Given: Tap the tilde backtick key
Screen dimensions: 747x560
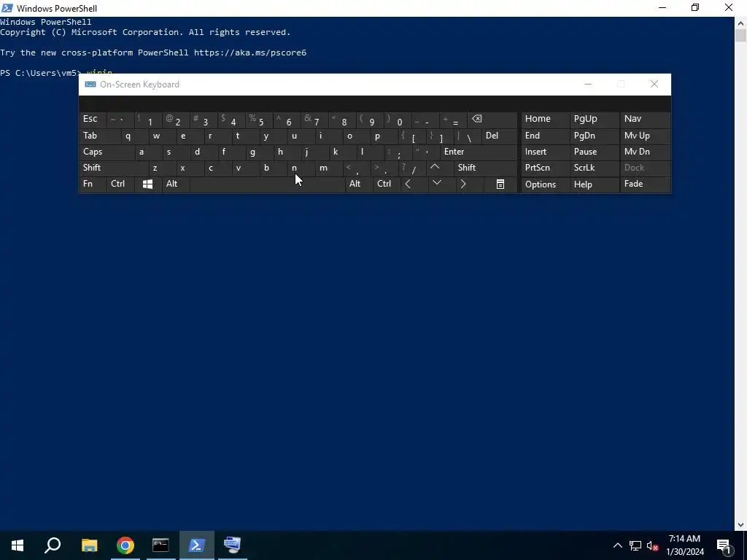Looking at the screenshot, I should [120, 119].
